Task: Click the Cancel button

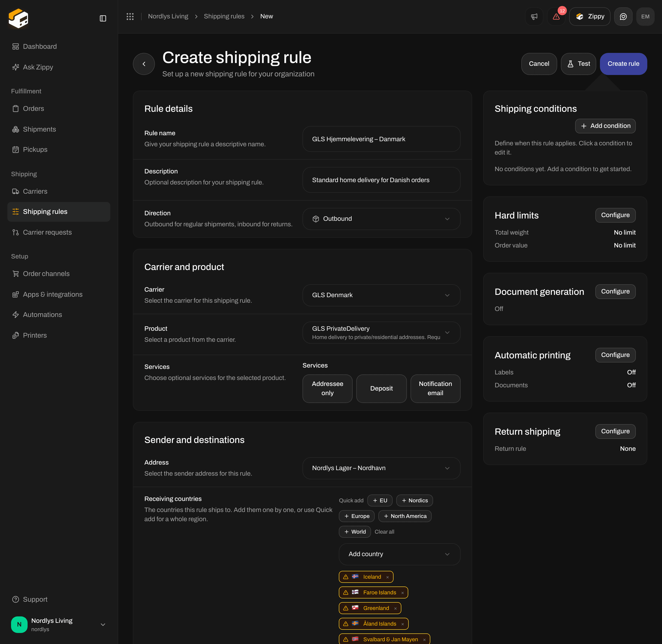Action: 539,64
